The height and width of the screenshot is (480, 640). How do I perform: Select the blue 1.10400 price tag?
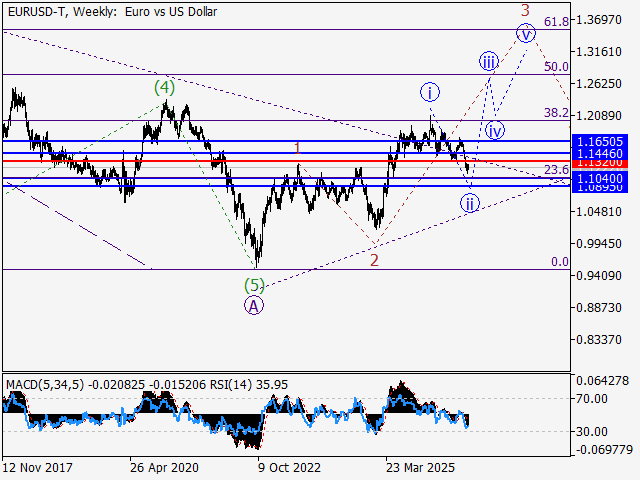(600, 178)
